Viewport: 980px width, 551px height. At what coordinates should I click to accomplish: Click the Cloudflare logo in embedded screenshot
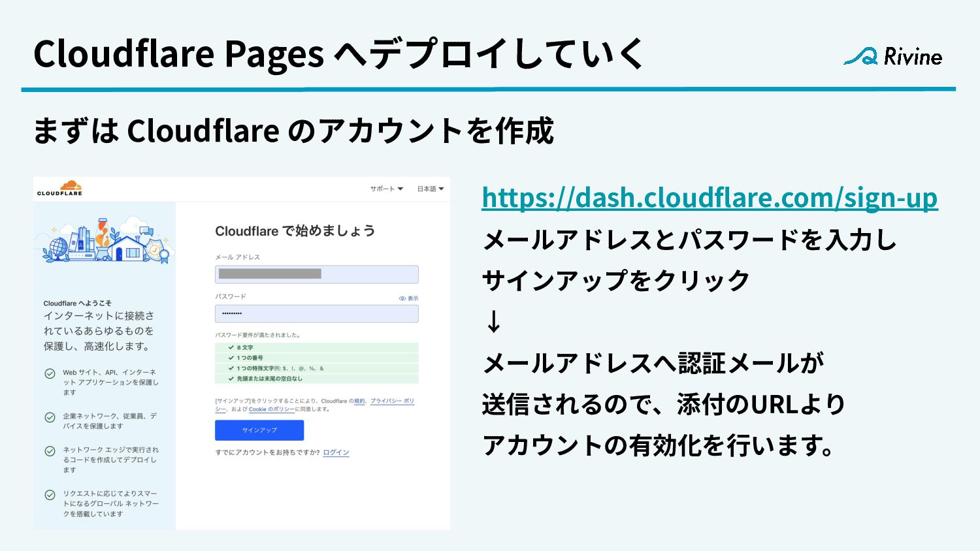59,188
